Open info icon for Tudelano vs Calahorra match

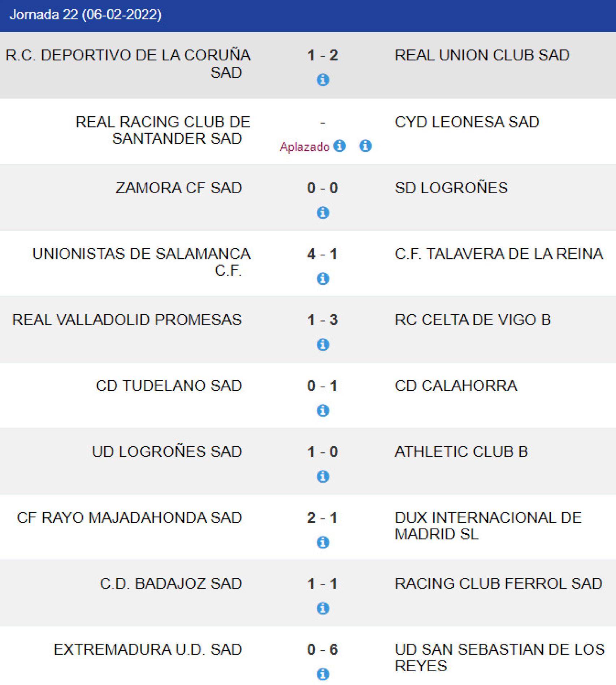tap(323, 410)
